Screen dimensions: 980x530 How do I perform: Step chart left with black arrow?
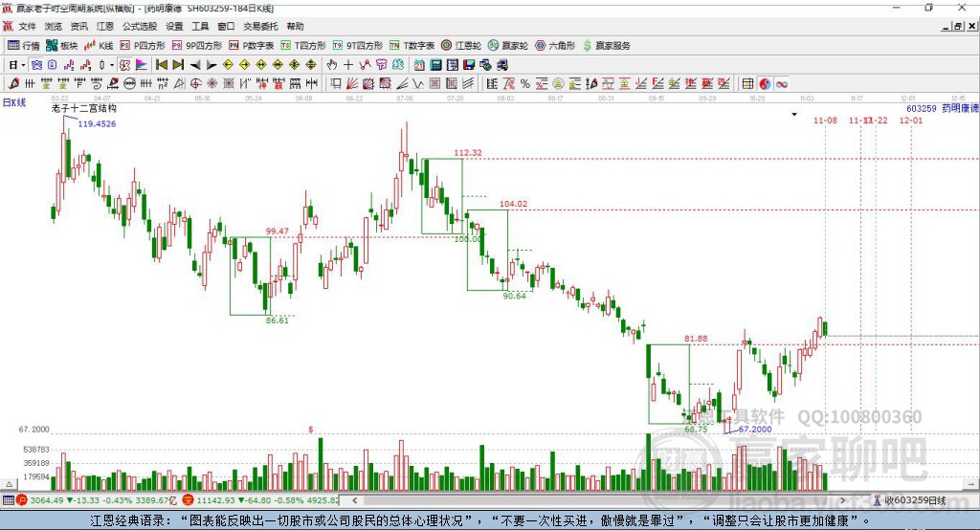pos(195,64)
